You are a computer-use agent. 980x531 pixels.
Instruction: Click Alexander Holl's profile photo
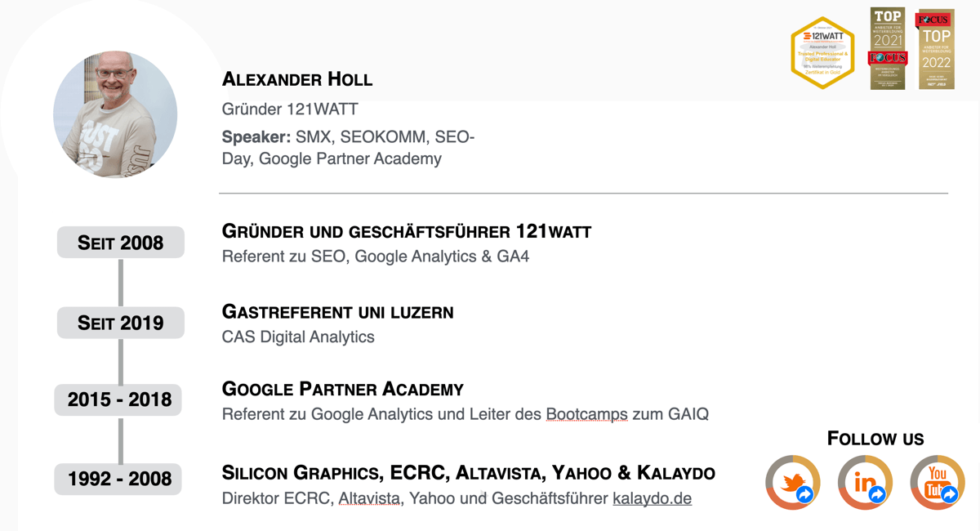tap(115, 114)
